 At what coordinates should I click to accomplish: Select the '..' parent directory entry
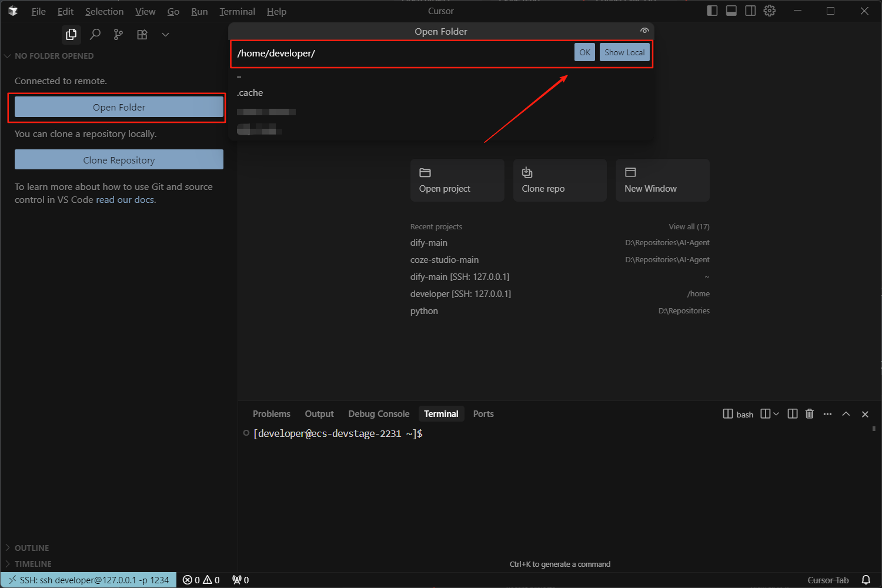[441, 76]
